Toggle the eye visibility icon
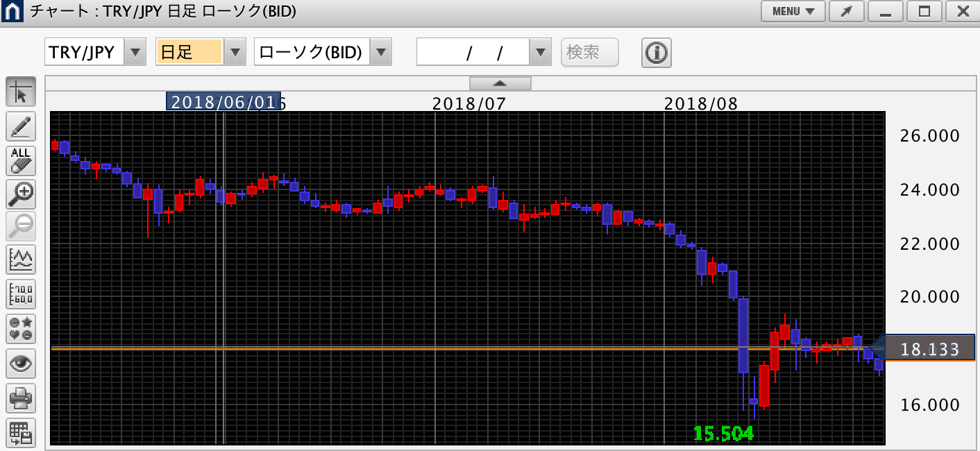 click(x=21, y=364)
